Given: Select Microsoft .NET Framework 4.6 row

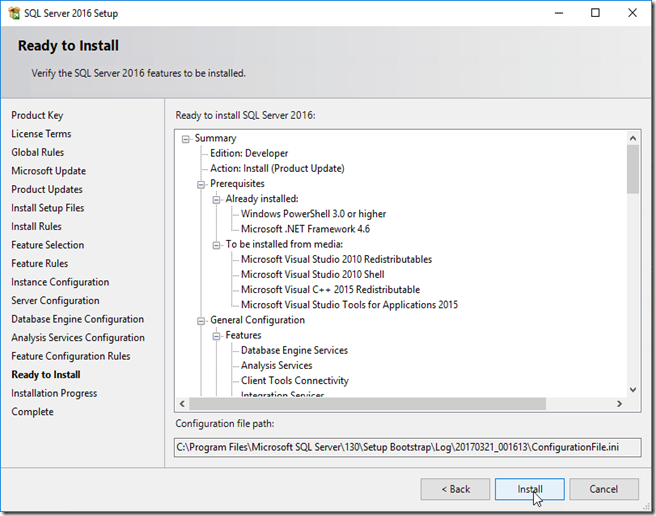Looking at the screenshot, I should [305, 229].
